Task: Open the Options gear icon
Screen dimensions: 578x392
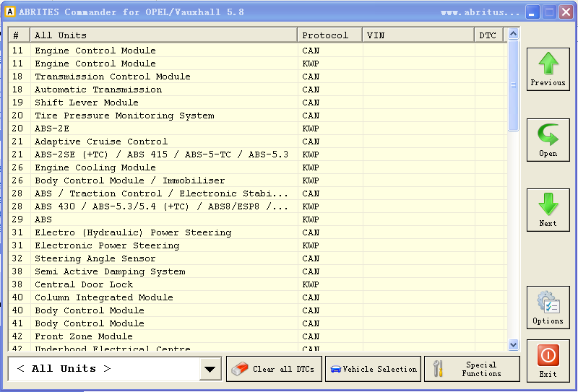Action: coord(548,302)
